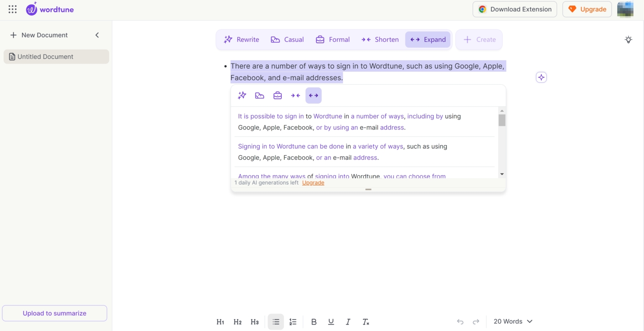Toggle italic formatting
This screenshot has width=644, height=331.
348,322
